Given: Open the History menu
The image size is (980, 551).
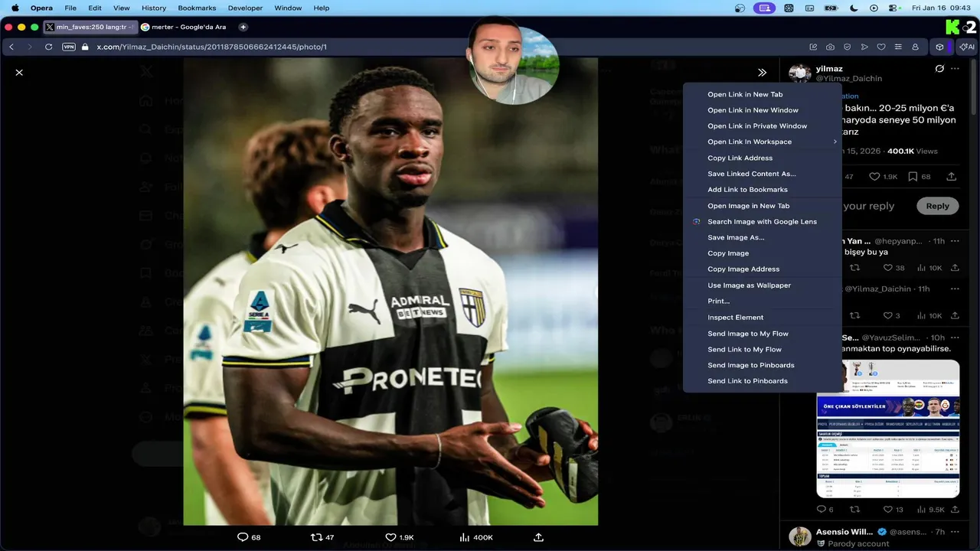Looking at the screenshot, I should 154,8.
